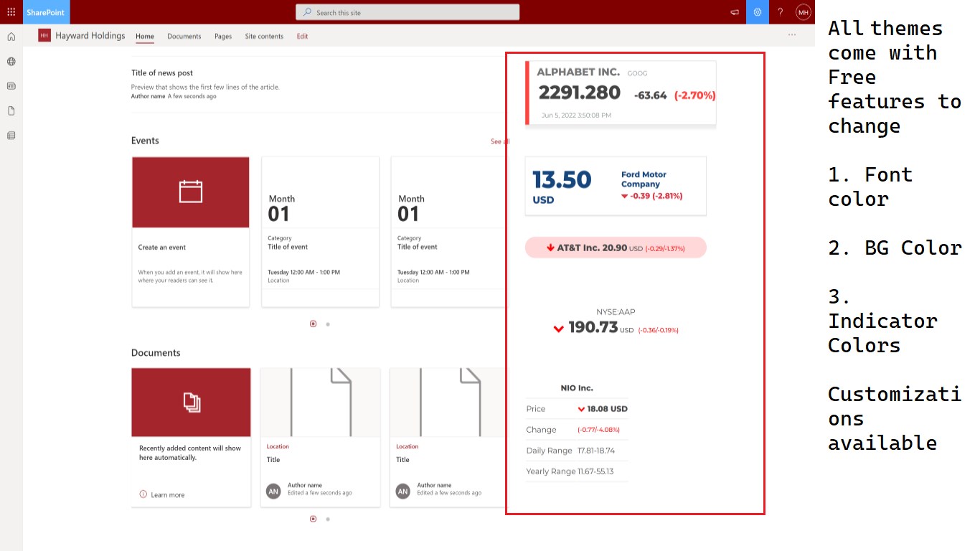The width and height of the screenshot is (980, 551).
Task: Click See all link for Events
Action: (499, 141)
